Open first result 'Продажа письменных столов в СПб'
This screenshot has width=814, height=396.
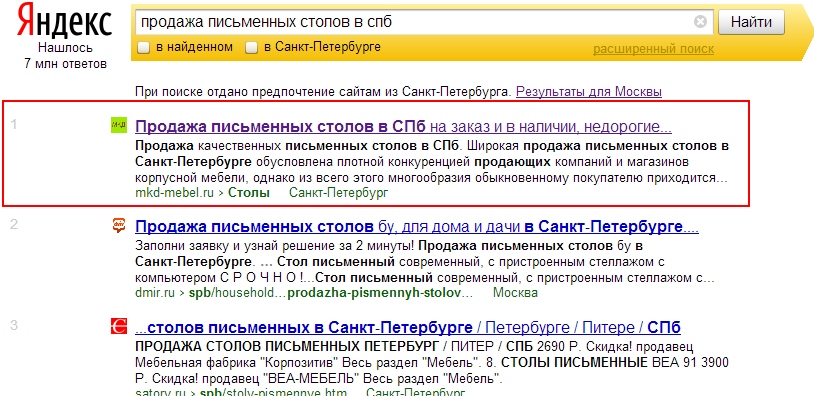403,127
